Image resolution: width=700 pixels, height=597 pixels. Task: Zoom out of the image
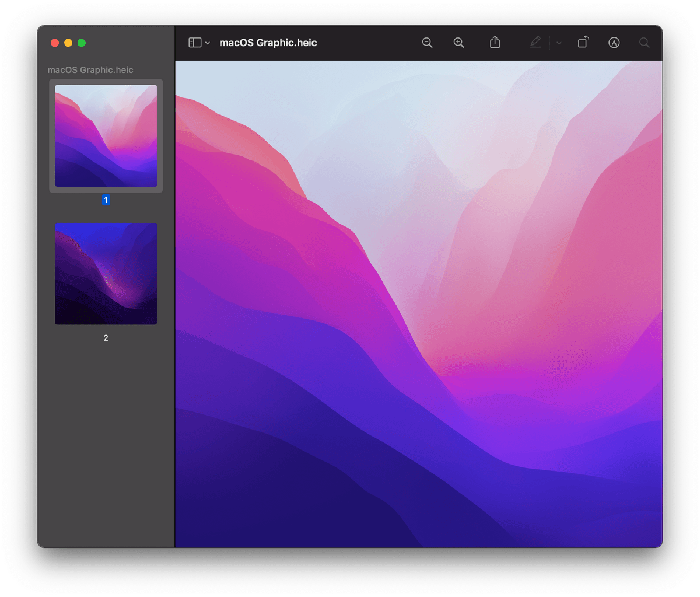428,43
